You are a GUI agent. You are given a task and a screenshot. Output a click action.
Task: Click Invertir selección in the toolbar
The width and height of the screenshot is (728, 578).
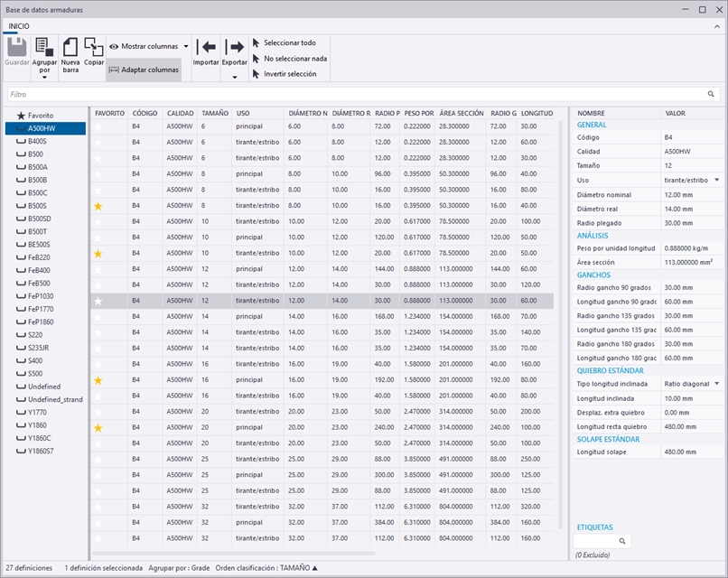(289, 73)
